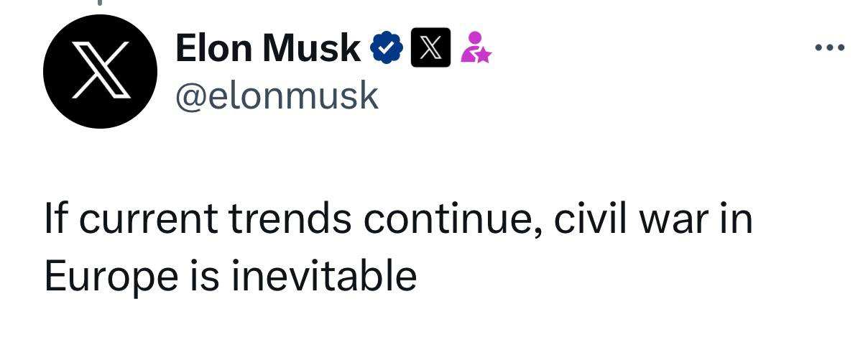Click the Elon Musk display name

(267, 48)
